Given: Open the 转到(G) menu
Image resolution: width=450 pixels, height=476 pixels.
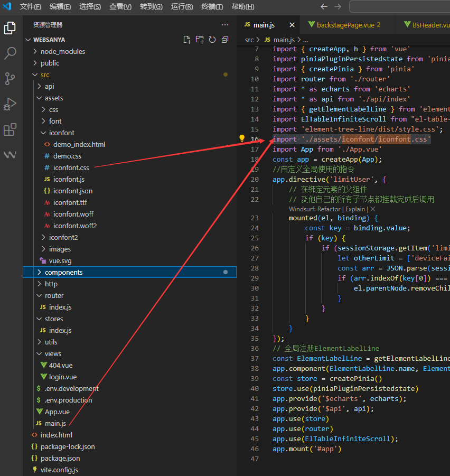Looking at the screenshot, I should pyautogui.click(x=151, y=7).
